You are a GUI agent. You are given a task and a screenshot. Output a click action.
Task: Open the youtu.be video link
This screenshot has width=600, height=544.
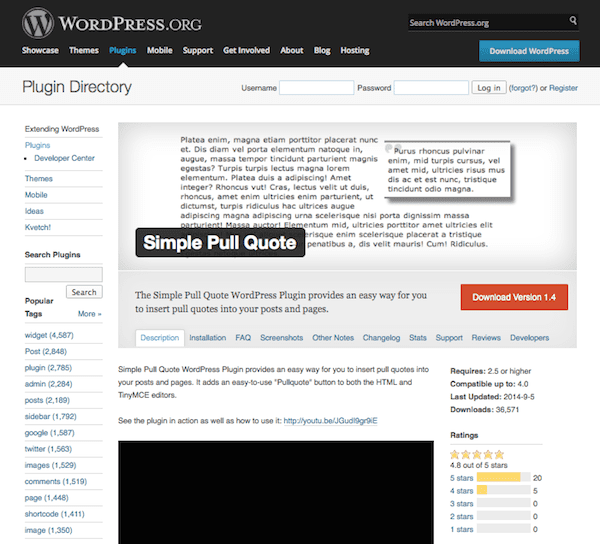pos(331,421)
